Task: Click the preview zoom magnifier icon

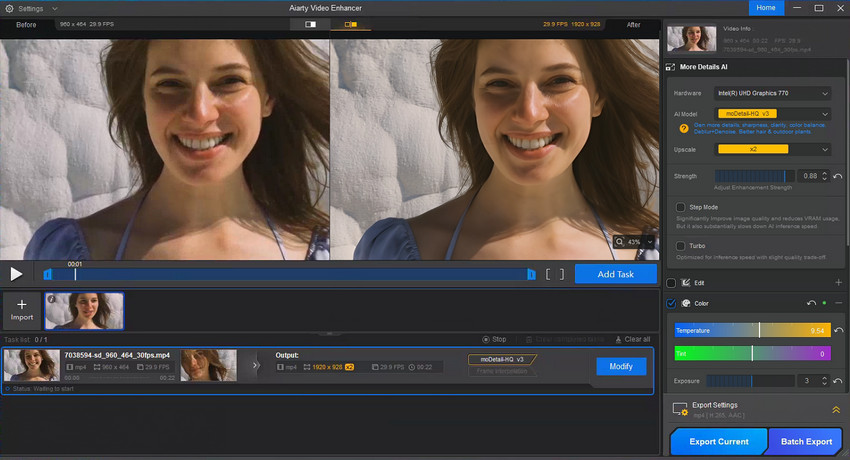Action: (620, 242)
